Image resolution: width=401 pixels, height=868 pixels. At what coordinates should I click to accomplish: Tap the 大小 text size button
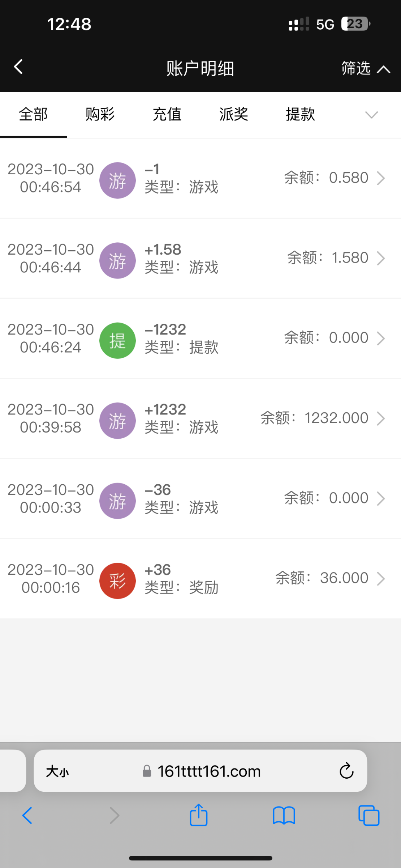57,771
